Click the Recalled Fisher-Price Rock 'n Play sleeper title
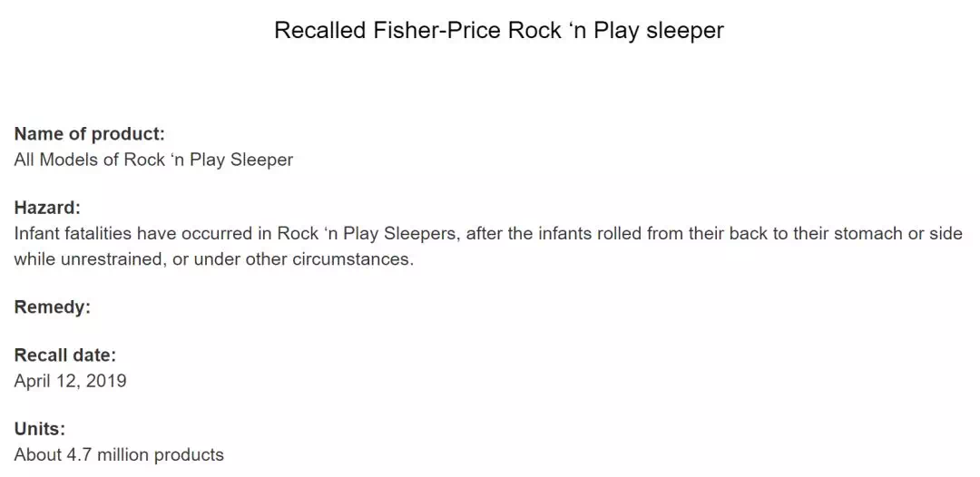980x477 pixels. click(499, 30)
